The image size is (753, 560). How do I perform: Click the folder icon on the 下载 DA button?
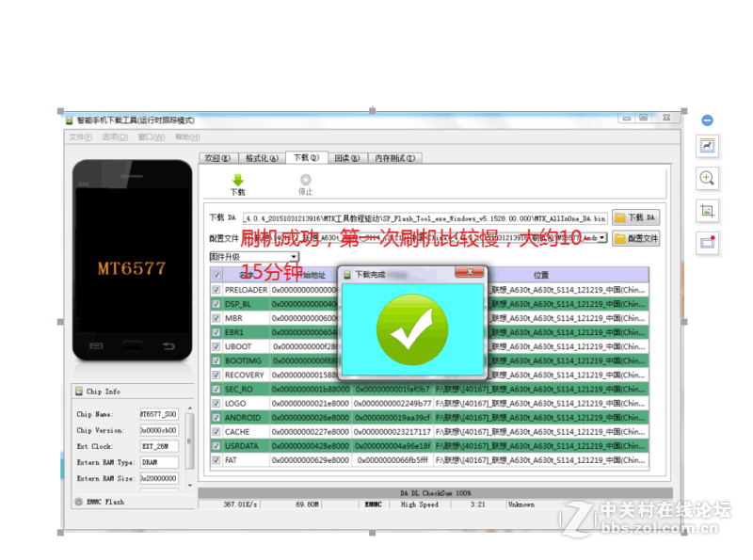621,216
